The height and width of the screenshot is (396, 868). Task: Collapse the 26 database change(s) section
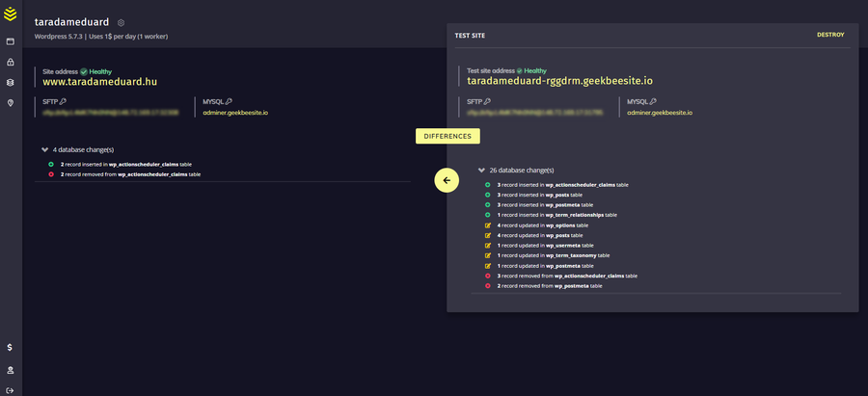click(482, 171)
